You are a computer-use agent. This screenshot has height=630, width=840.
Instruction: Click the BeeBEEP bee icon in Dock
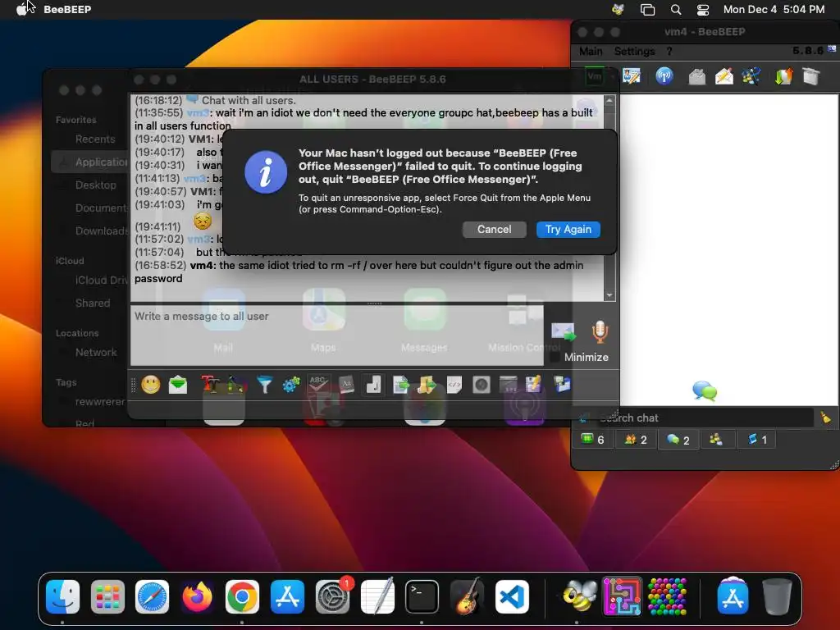click(x=578, y=596)
